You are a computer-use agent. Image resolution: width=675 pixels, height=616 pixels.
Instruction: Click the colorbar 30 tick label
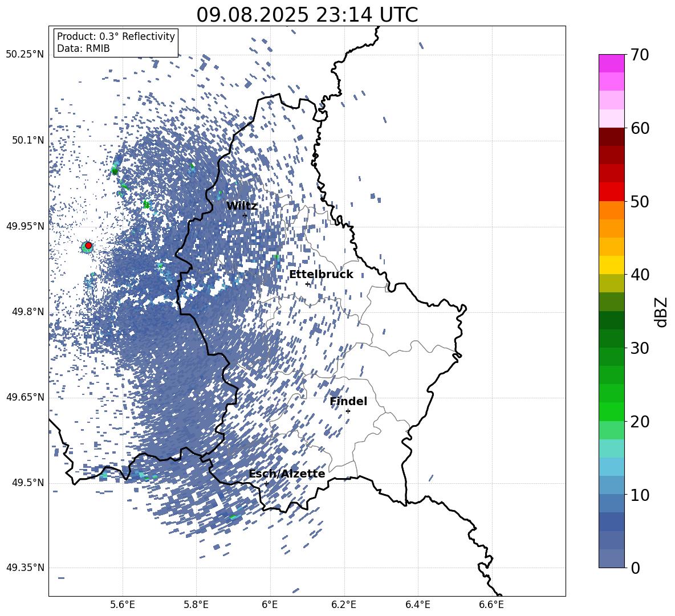640,348
